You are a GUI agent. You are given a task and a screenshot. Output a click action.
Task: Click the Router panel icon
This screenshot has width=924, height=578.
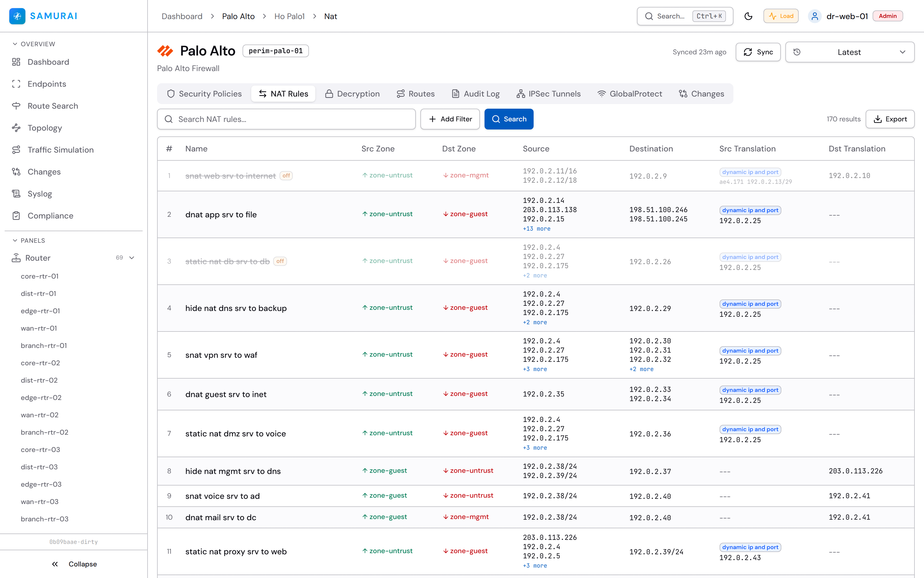pyautogui.click(x=16, y=258)
